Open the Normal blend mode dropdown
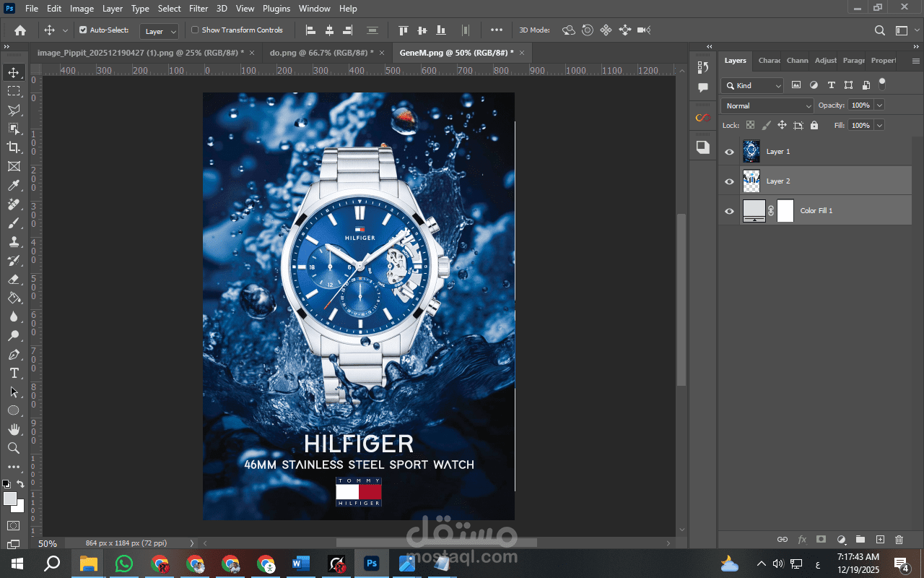Image resolution: width=924 pixels, height=578 pixels. click(767, 105)
